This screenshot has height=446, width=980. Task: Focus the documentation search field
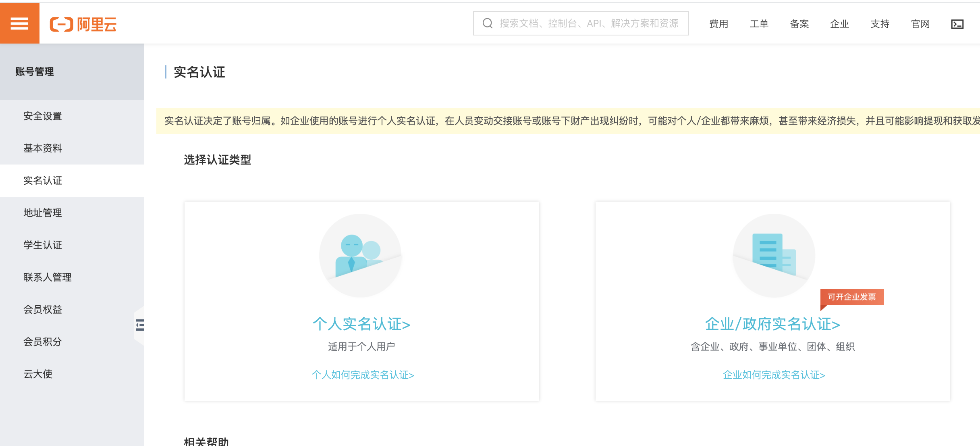(x=588, y=23)
